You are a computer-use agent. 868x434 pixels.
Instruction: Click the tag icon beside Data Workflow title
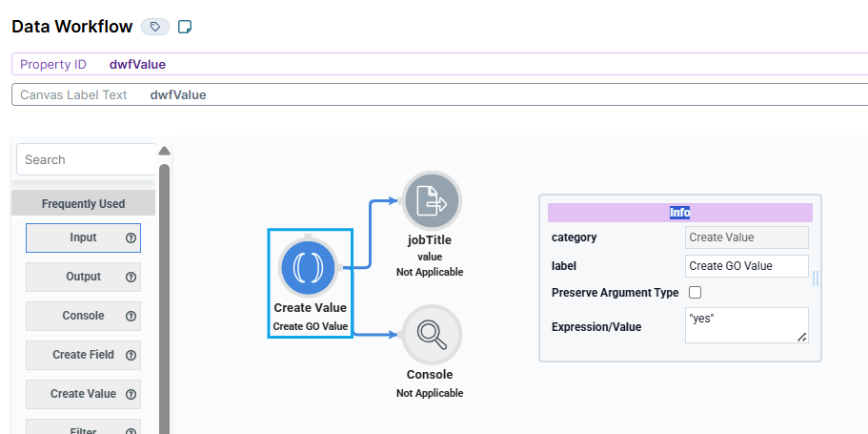click(x=155, y=27)
